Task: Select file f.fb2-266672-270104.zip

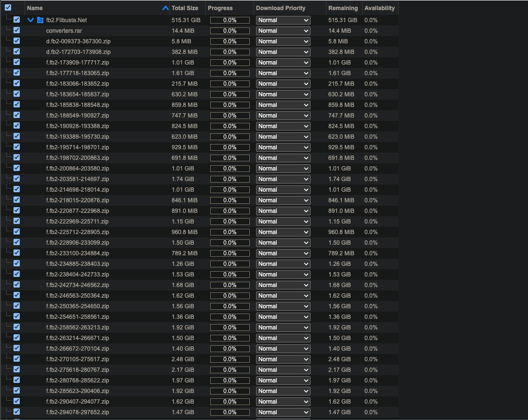Action: pos(78,348)
